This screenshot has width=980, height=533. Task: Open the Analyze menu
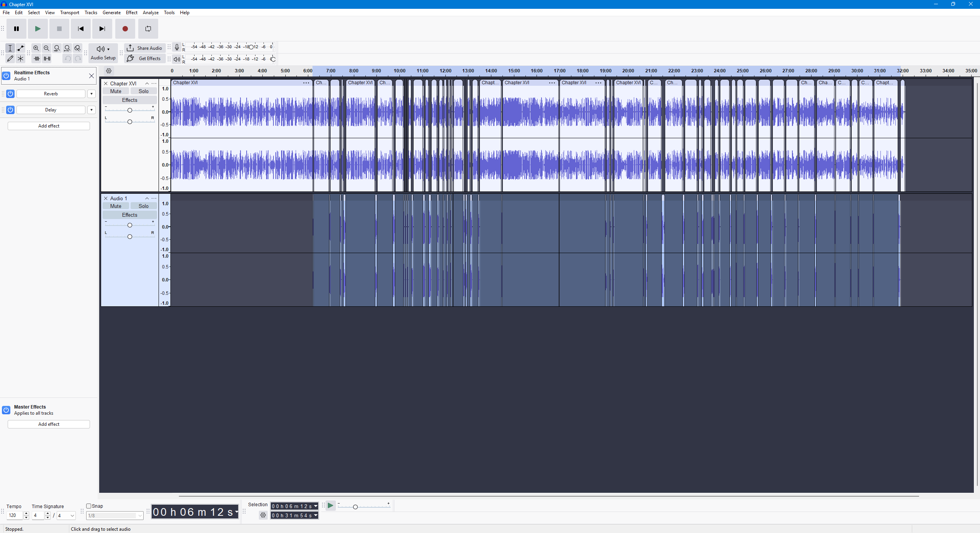pyautogui.click(x=151, y=13)
